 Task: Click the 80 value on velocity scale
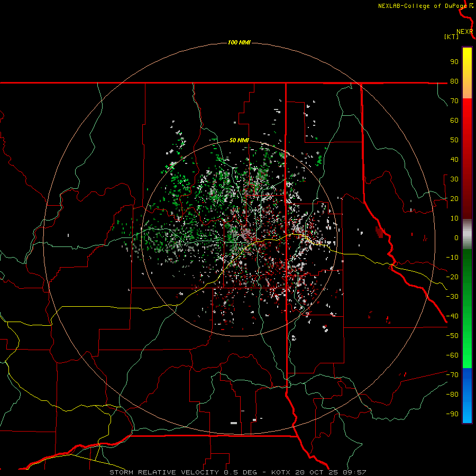tap(454, 81)
